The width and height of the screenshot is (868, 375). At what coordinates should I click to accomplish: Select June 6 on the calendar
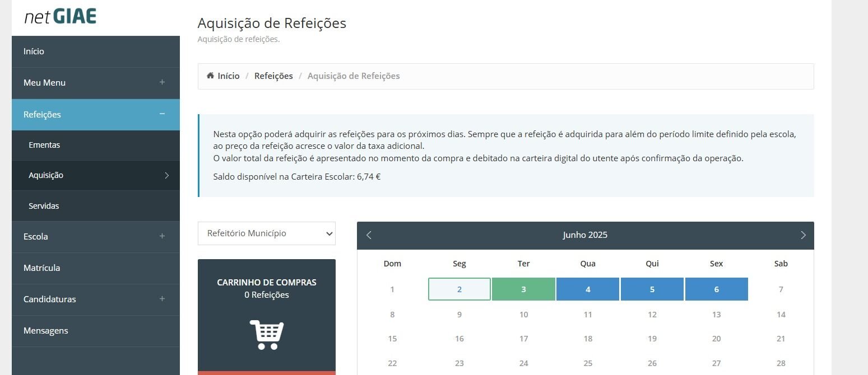point(716,289)
